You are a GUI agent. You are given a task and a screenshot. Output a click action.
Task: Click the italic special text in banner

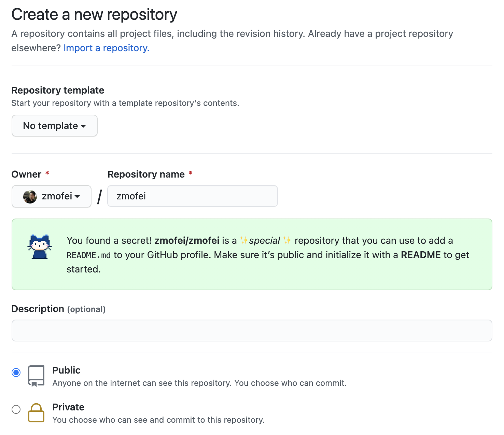(265, 241)
